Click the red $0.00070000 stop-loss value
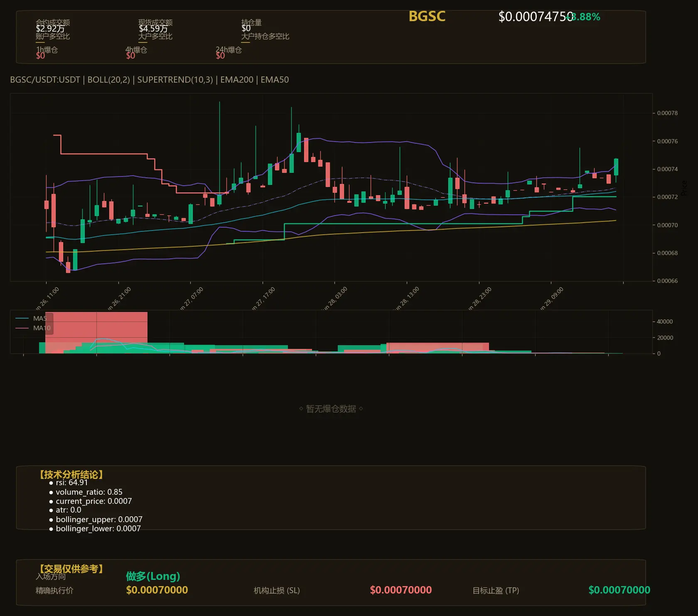Screen dimensions: 698x616 coord(401,590)
